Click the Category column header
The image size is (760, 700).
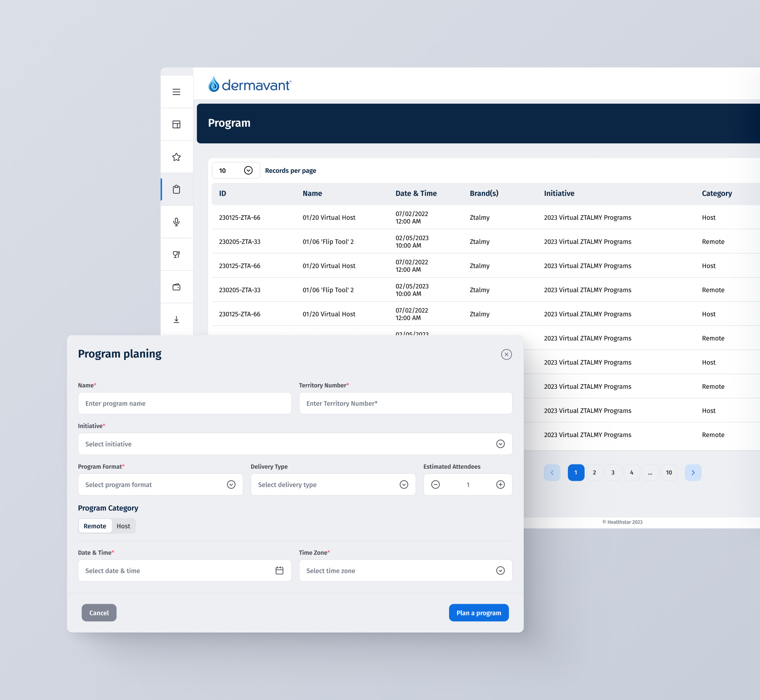coord(717,193)
